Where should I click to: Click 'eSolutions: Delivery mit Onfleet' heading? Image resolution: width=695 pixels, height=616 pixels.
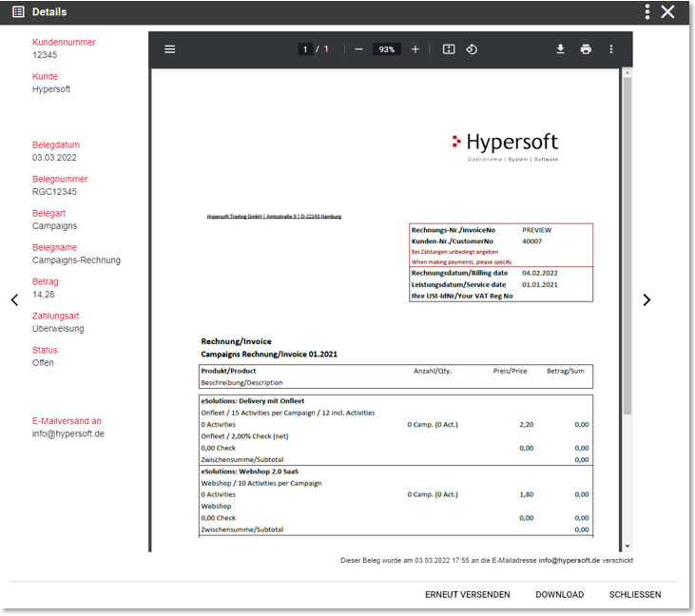tap(253, 401)
